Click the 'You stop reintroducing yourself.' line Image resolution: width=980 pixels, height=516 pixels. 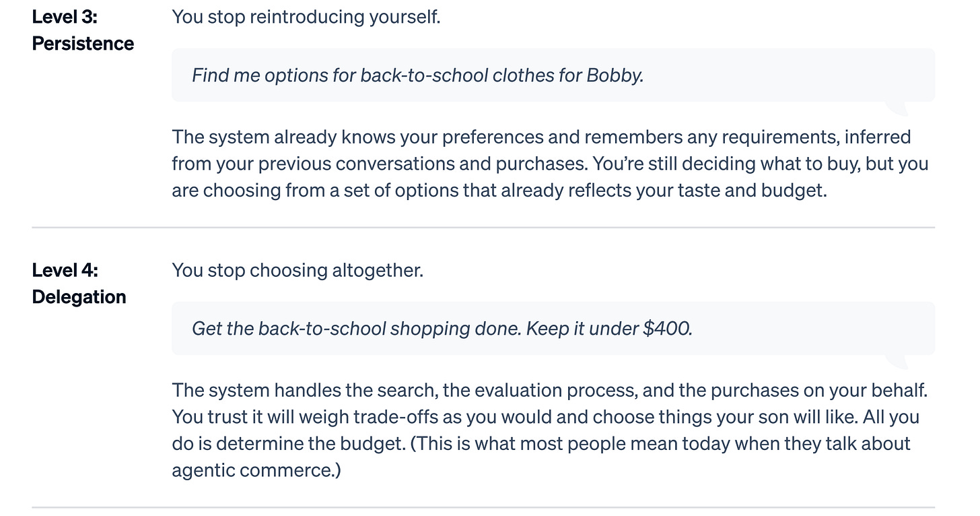click(x=306, y=17)
